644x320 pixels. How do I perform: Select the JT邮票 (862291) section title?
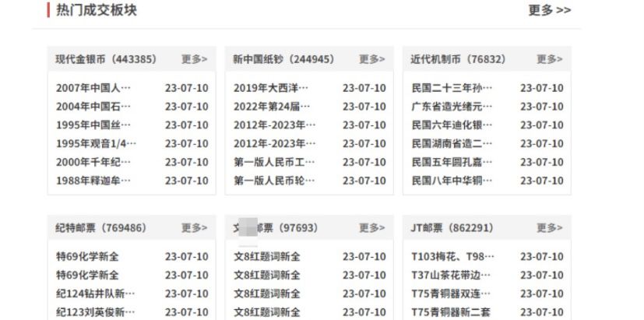452,227
